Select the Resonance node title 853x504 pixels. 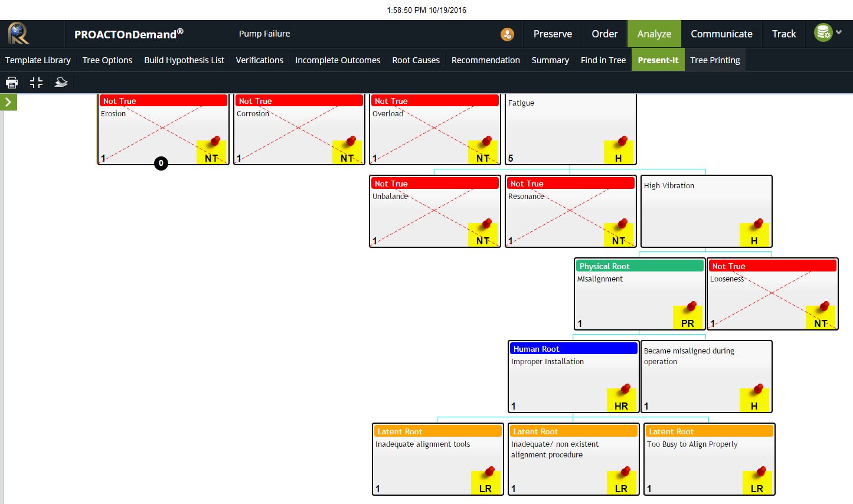pos(526,197)
